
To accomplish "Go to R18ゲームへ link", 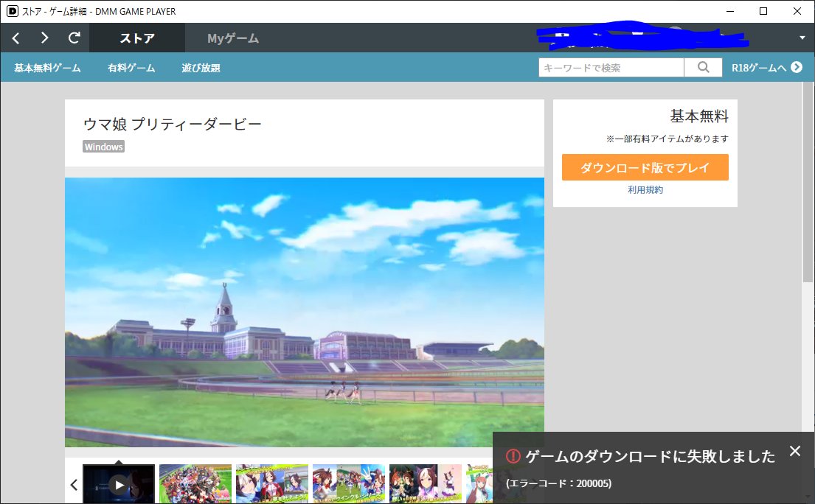I will click(x=766, y=68).
